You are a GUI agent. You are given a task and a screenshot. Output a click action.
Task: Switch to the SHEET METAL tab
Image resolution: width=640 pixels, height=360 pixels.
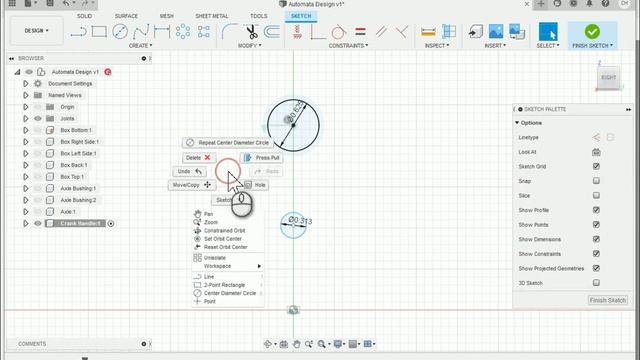point(211,16)
